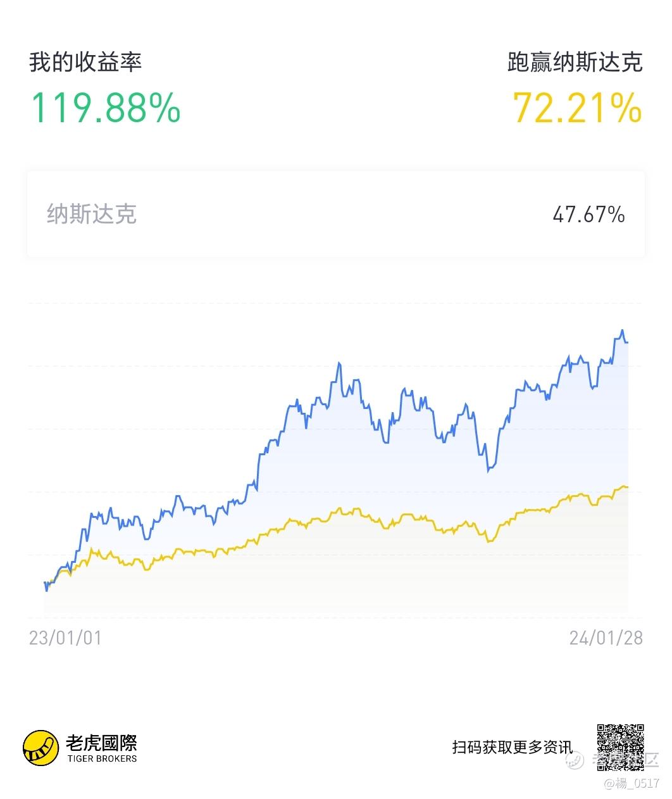Tap the yellow 72.21% outperformance value
Image resolution: width=672 pixels, height=799 pixels.
[x=577, y=108]
